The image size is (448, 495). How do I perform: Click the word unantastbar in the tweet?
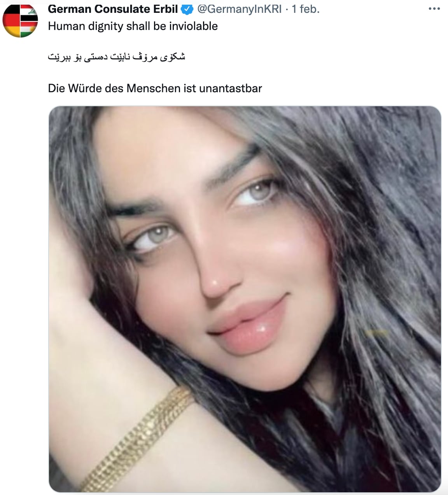pos(230,88)
